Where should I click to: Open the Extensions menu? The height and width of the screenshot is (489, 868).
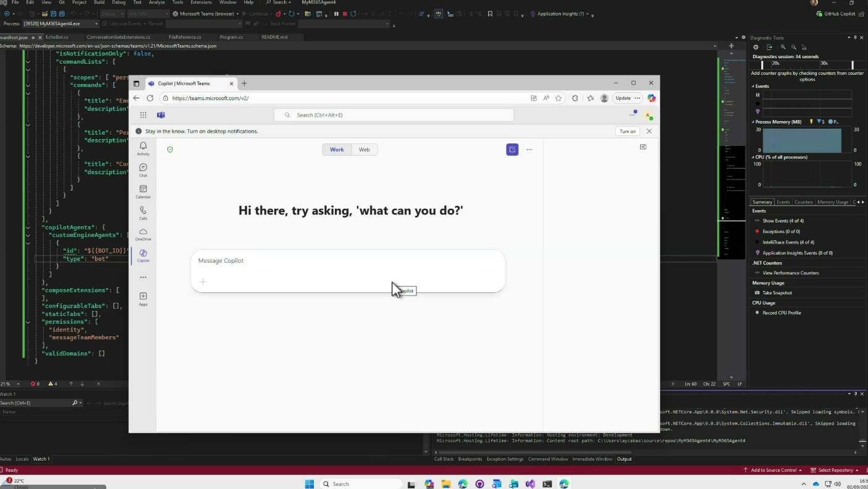coord(201,2)
